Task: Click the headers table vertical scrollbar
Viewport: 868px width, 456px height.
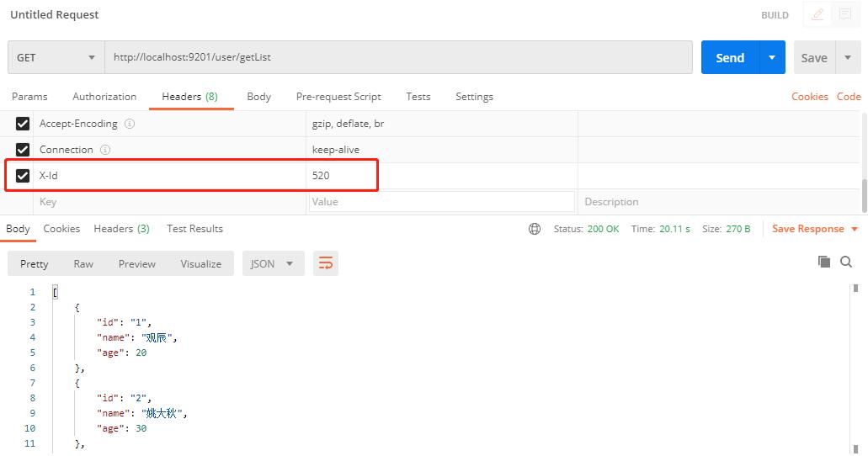Action: 863,195
